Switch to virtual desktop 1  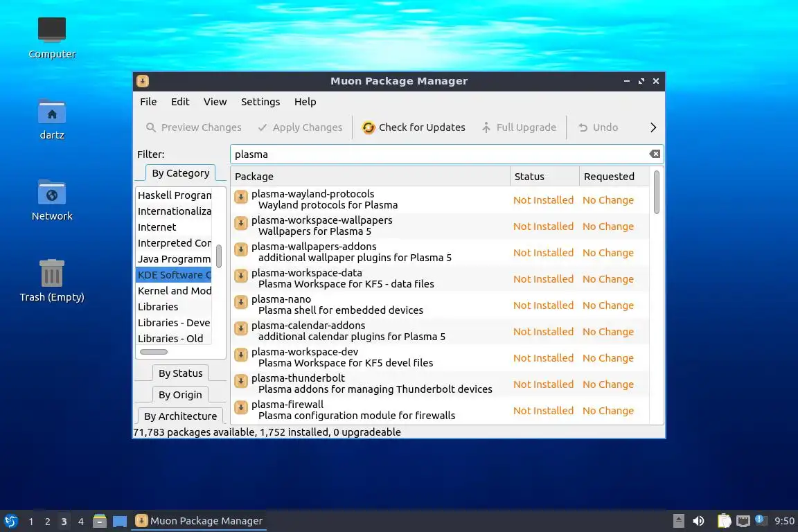[x=31, y=522]
